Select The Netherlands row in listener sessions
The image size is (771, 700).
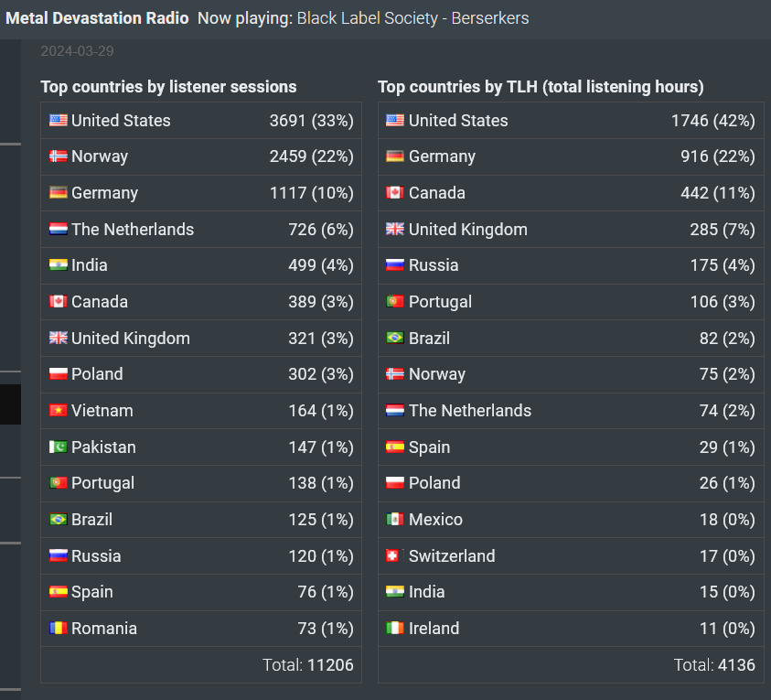point(201,230)
